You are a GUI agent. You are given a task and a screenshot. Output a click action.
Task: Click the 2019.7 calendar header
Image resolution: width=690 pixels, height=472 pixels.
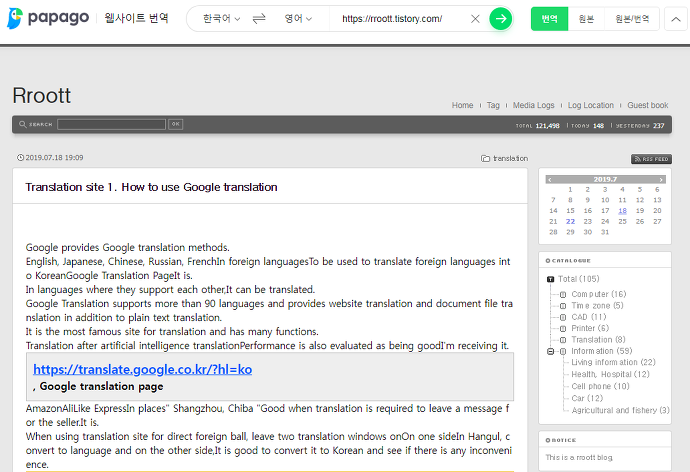click(x=605, y=179)
